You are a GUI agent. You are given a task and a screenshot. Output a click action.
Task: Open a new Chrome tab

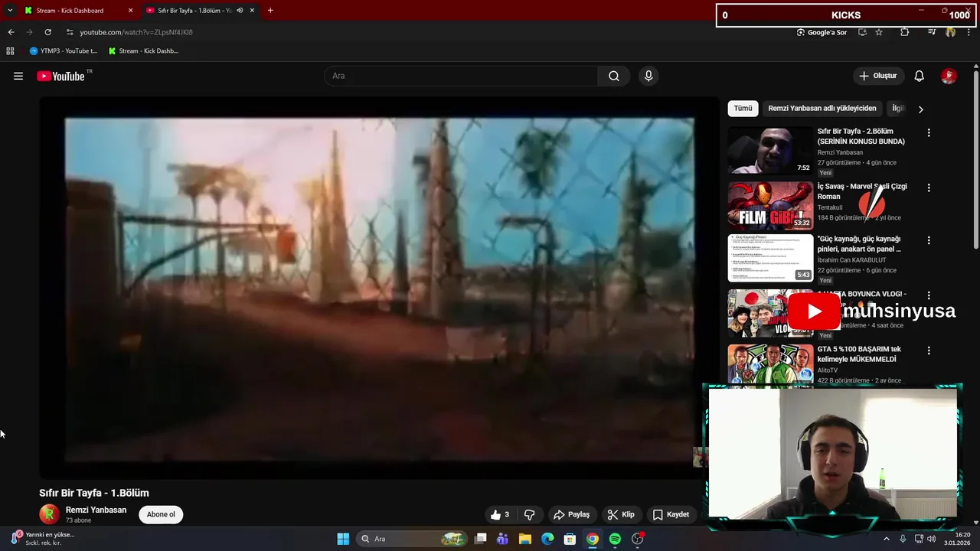point(270,11)
